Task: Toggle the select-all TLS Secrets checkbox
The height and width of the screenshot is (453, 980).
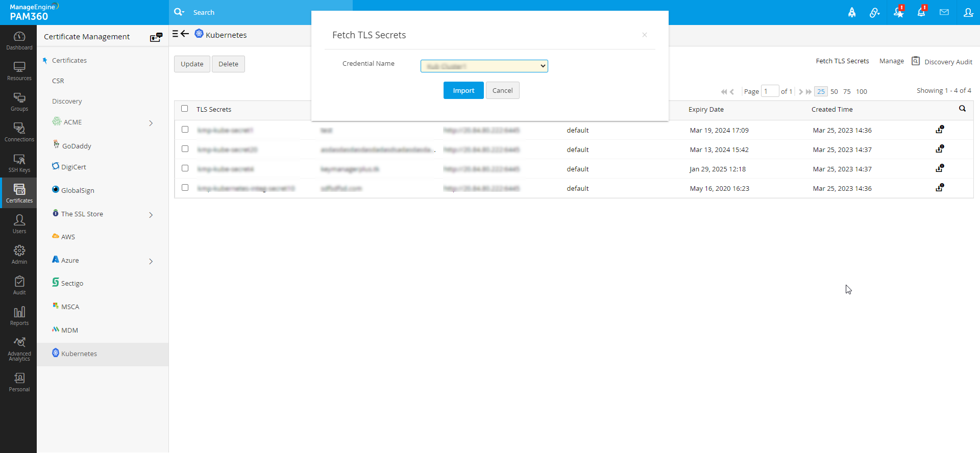Action: (185, 109)
